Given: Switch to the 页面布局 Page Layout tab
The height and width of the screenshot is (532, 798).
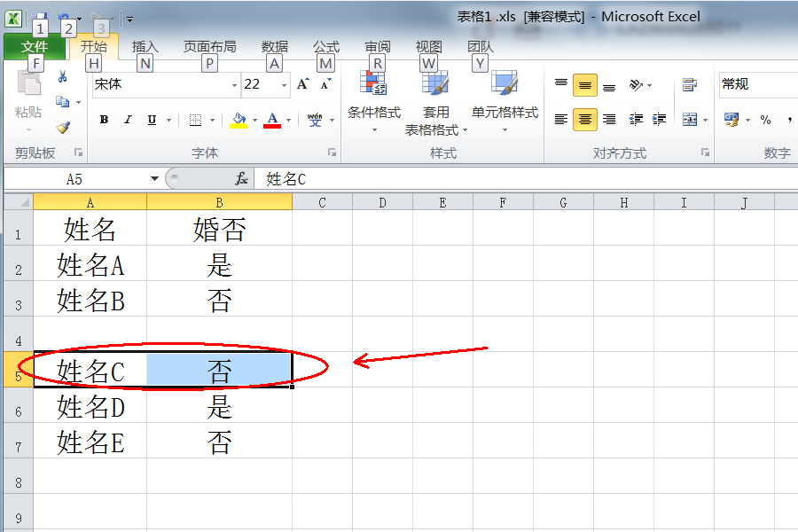Looking at the screenshot, I should click(x=209, y=47).
